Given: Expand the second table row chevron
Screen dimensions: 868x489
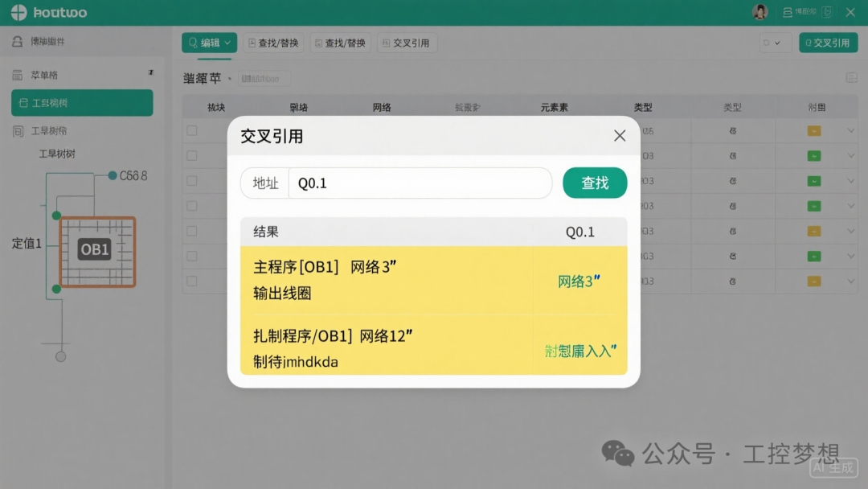Looking at the screenshot, I should click(851, 155).
